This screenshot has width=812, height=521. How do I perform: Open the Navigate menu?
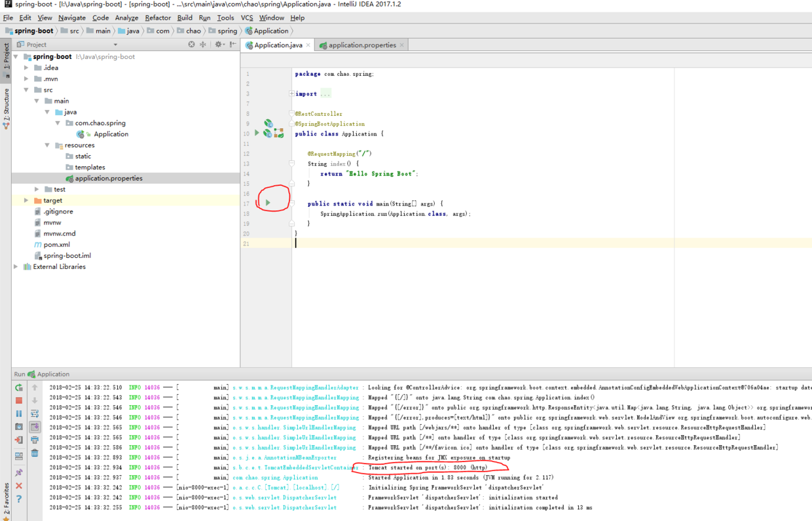pyautogui.click(x=71, y=18)
